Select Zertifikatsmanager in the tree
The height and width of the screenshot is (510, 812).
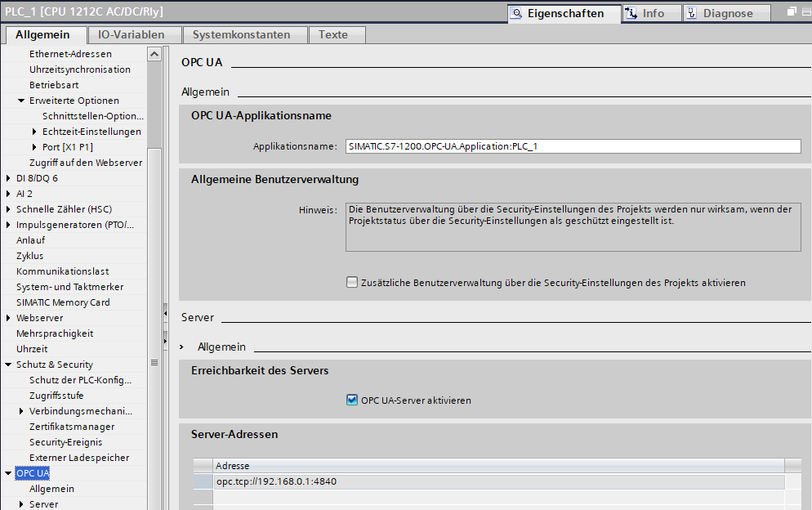(x=72, y=427)
